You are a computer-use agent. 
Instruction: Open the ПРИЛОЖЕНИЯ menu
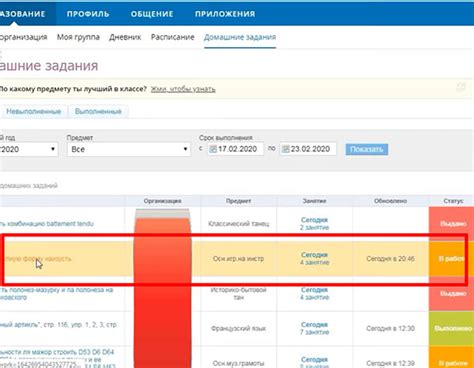coord(225,14)
